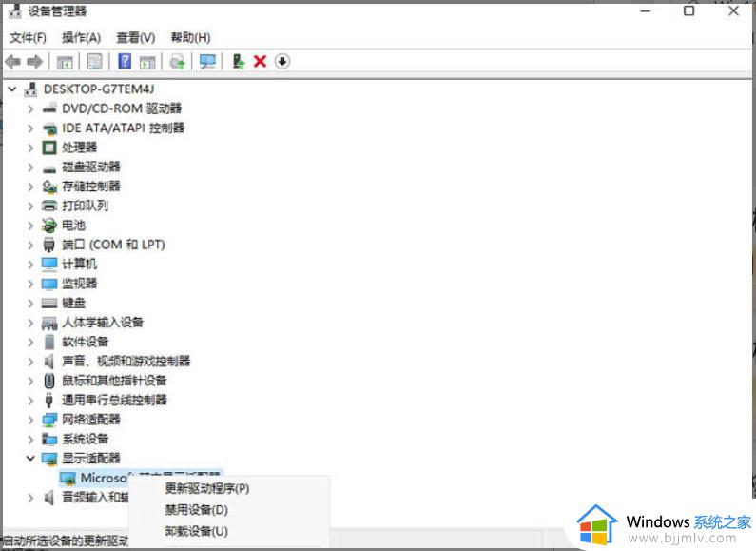Toggle the console tree toolbar icon
This screenshot has width=756, height=551.
[x=65, y=62]
